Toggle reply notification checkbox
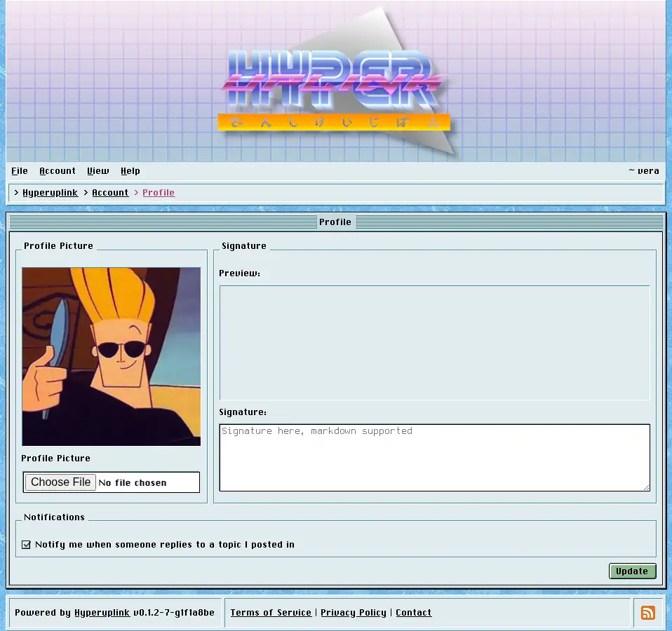672x631 pixels. [x=26, y=545]
